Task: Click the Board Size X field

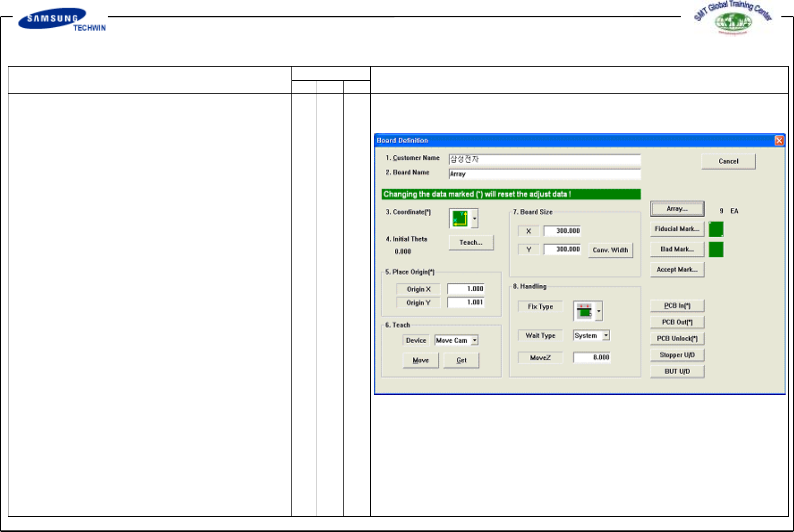Action: click(562, 231)
